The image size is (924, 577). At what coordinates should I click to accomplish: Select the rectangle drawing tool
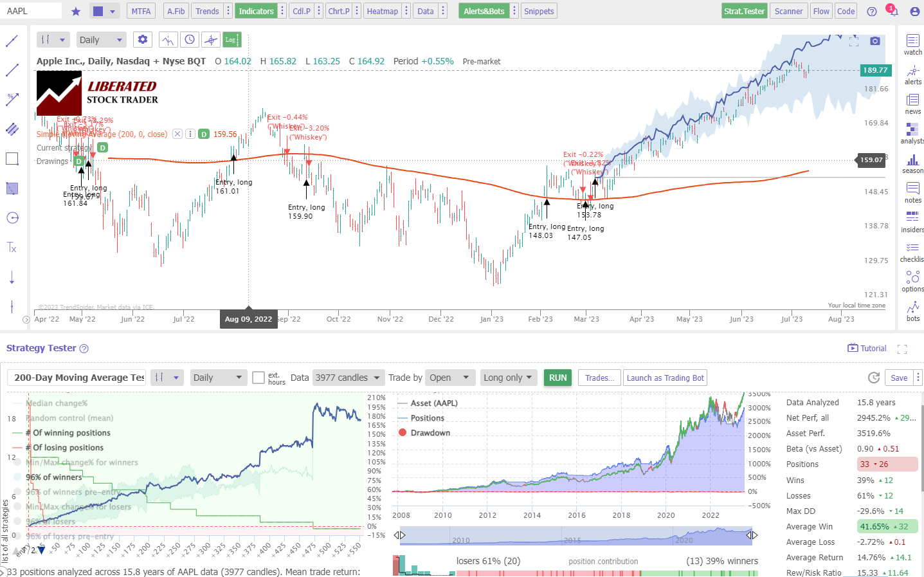[12, 158]
